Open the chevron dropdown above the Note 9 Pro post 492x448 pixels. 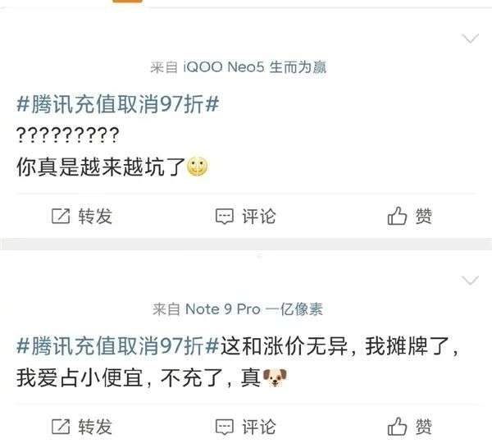pyautogui.click(x=470, y=281)
